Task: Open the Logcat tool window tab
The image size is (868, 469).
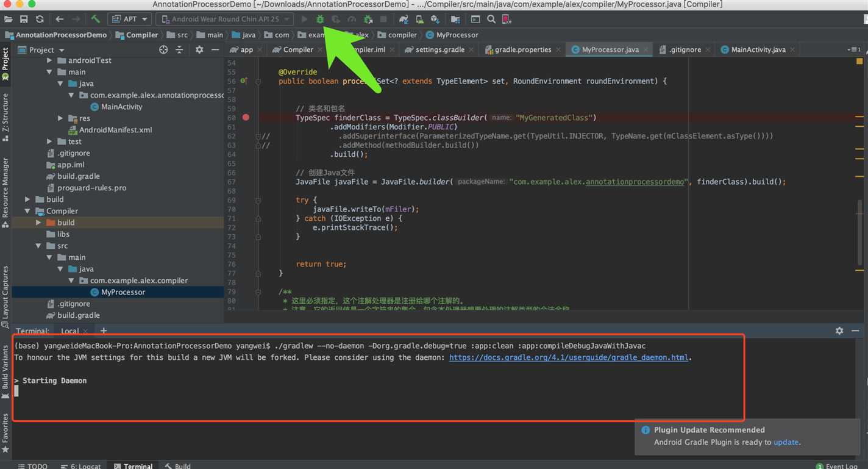Action: (x=81, y=466)
